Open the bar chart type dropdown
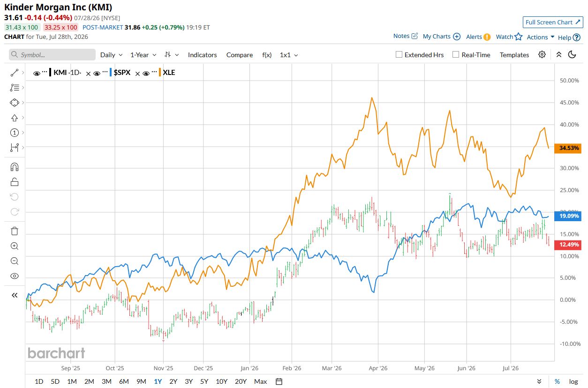Viewport: 588px width, 388px height. (x=172, y=55)
